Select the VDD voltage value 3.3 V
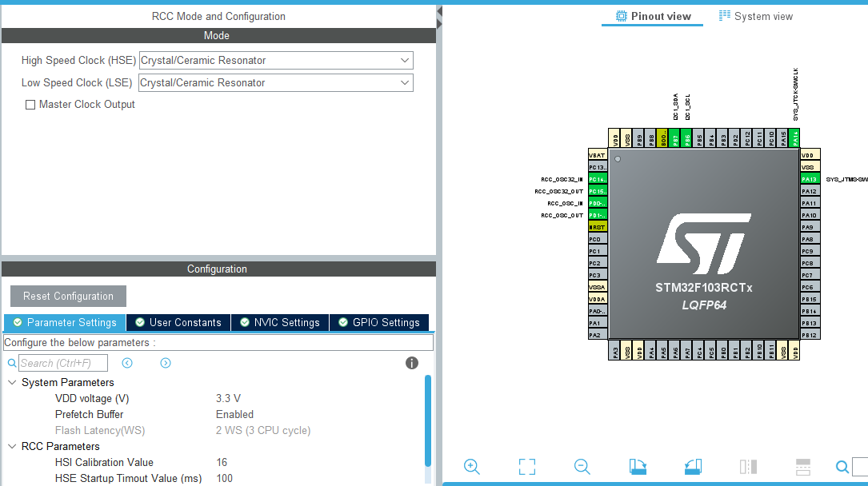This screenshot has height=486, width=868. (228, 399)
